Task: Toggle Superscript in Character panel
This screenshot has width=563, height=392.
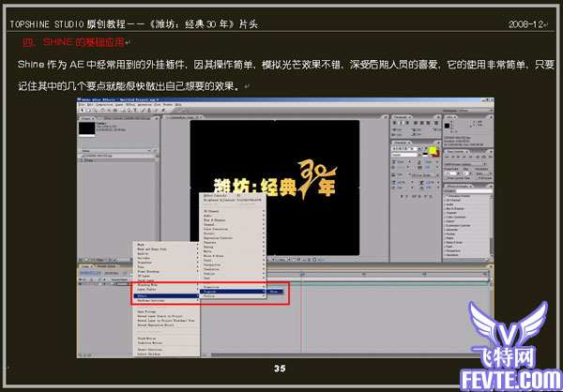Action: click(425, 196)
